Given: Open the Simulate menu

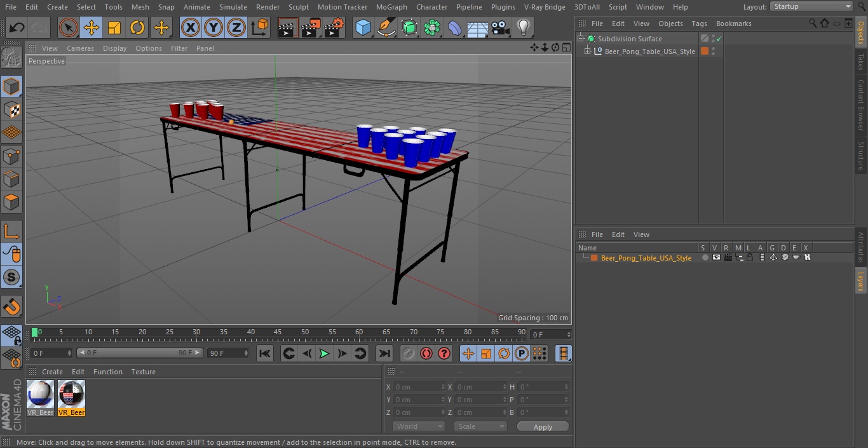Looking at the screenshot, I should coord(233,7).
